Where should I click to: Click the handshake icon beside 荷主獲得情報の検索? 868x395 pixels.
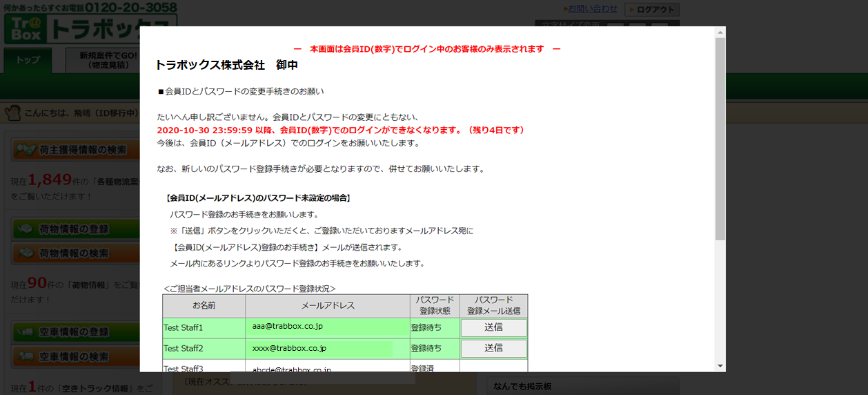pyautogui.click(x=26, y=150)
